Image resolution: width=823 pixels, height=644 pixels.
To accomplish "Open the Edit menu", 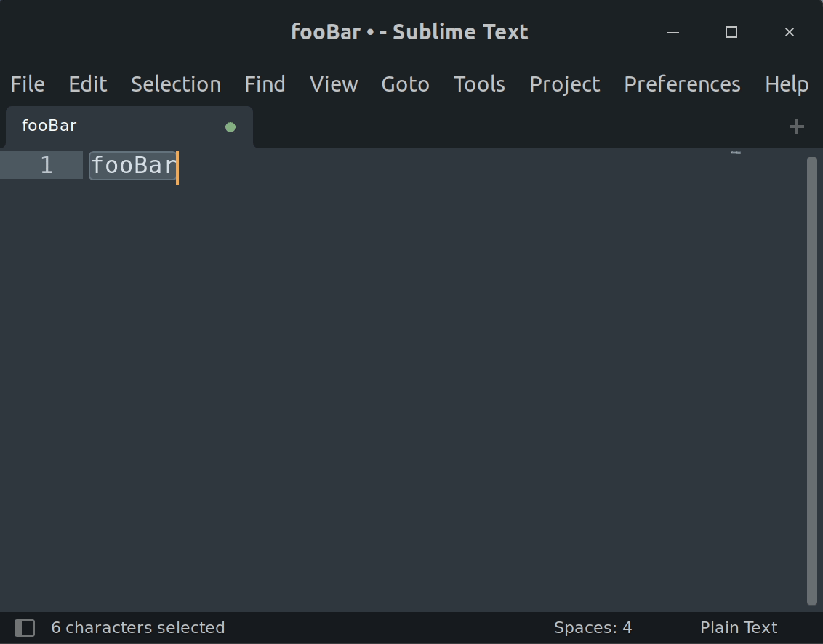I will (x=88, y=84).
